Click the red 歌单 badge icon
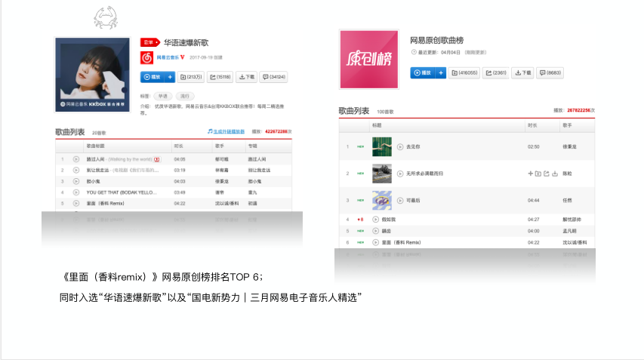Screen dimensions: 644x360 [150, 42]
